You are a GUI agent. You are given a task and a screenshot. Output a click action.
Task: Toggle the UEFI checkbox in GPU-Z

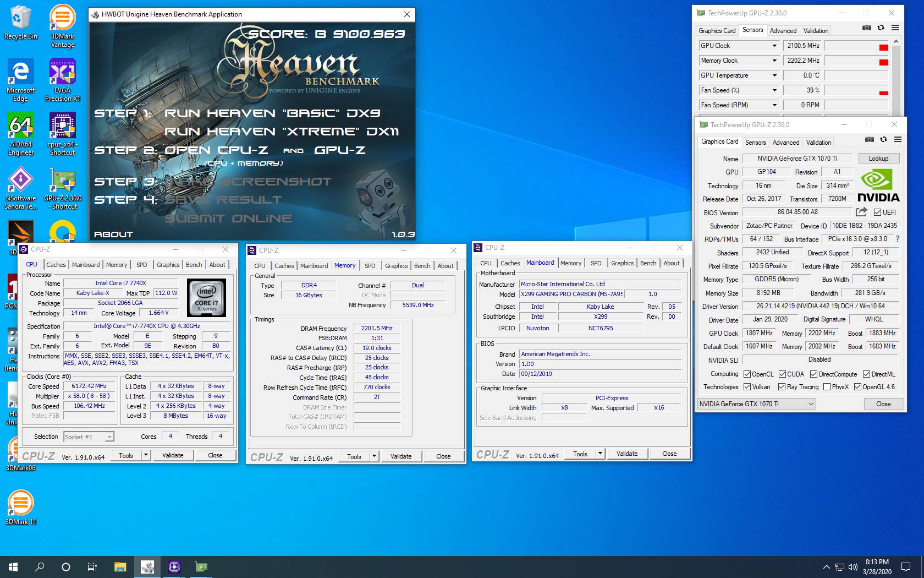click(x=877, y=212)
